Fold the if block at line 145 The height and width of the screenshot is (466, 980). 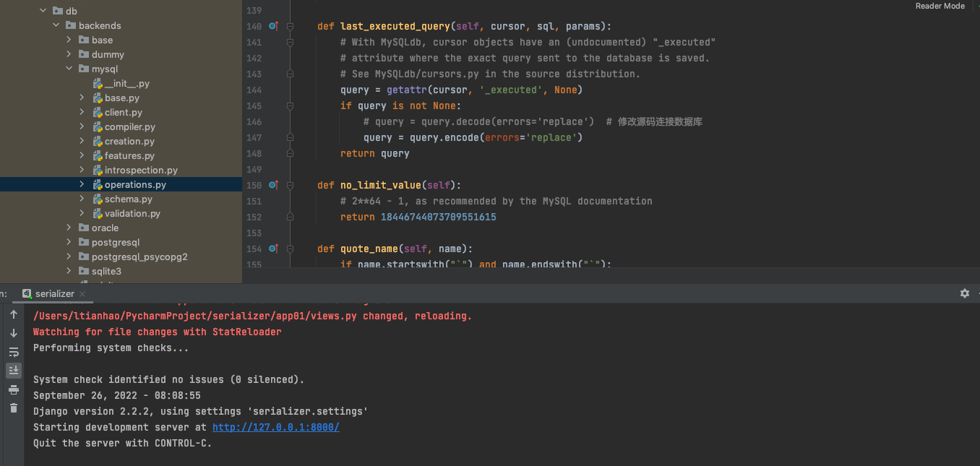tap(290, 105)
